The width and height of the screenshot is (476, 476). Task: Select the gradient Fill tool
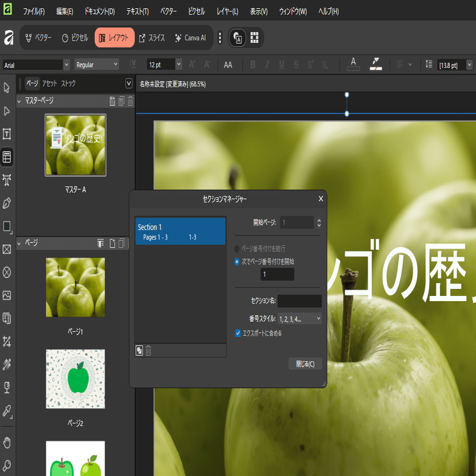coord(6,365)
